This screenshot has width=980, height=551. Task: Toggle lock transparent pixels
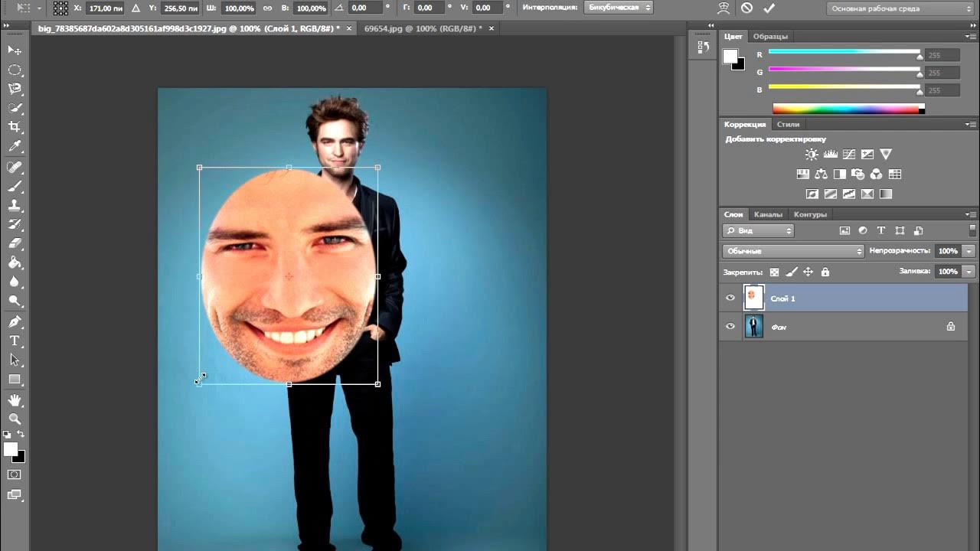[x=774, y=272]
